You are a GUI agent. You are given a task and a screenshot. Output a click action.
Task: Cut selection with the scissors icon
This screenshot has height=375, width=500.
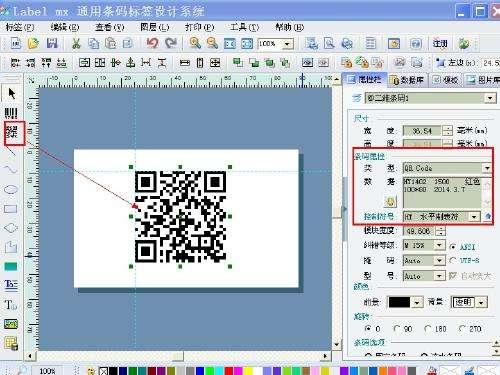tap(76, 43)
